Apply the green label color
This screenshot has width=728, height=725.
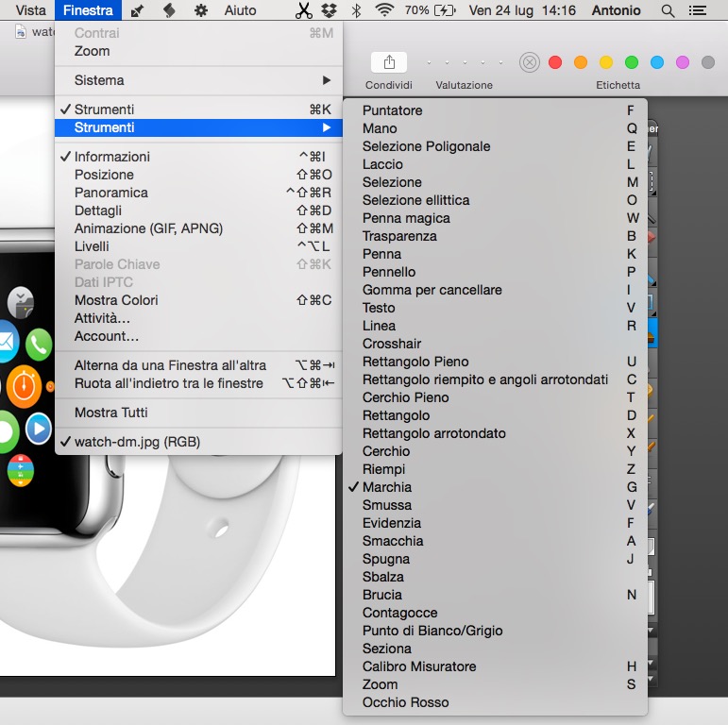click(x=632, y=62)
